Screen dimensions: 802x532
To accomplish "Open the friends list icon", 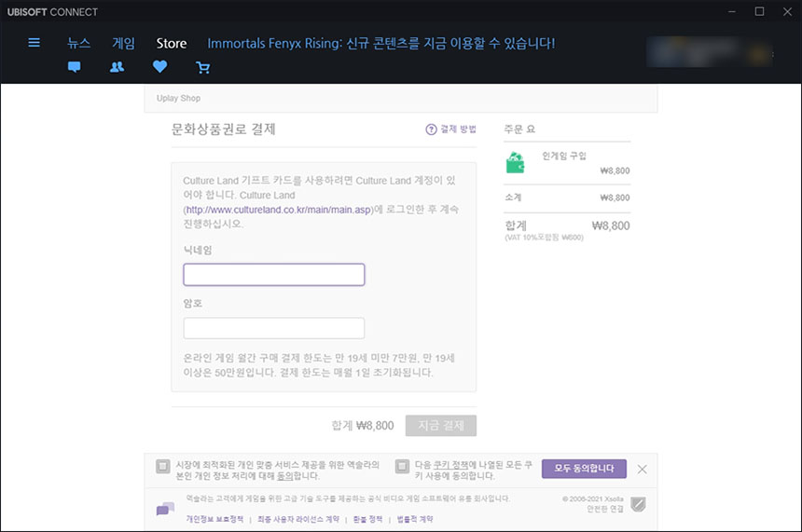I will pyautogui.click(x=118, y=67).
